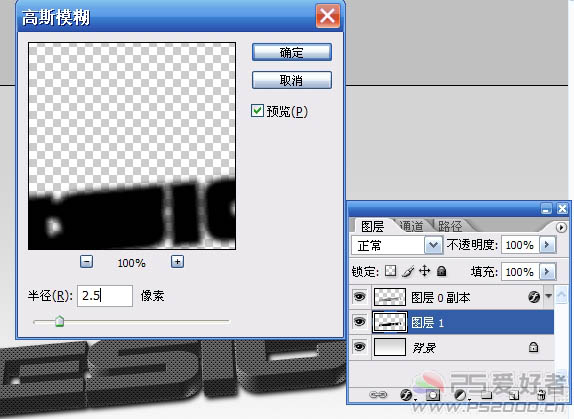Switch to the 路径 tab
574x419 pixels.
pos(450,226)
